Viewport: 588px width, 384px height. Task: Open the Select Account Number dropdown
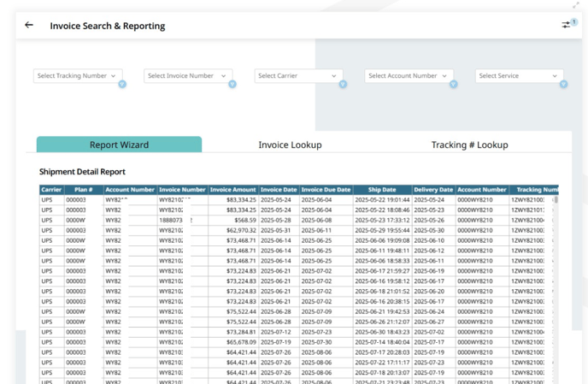point(409,76)
